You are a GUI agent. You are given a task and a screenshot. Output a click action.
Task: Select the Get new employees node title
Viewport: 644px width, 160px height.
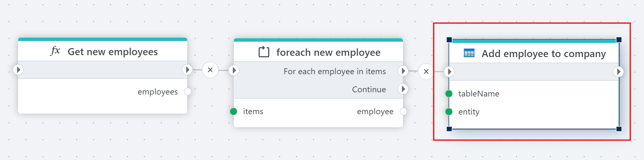point(113,52)
